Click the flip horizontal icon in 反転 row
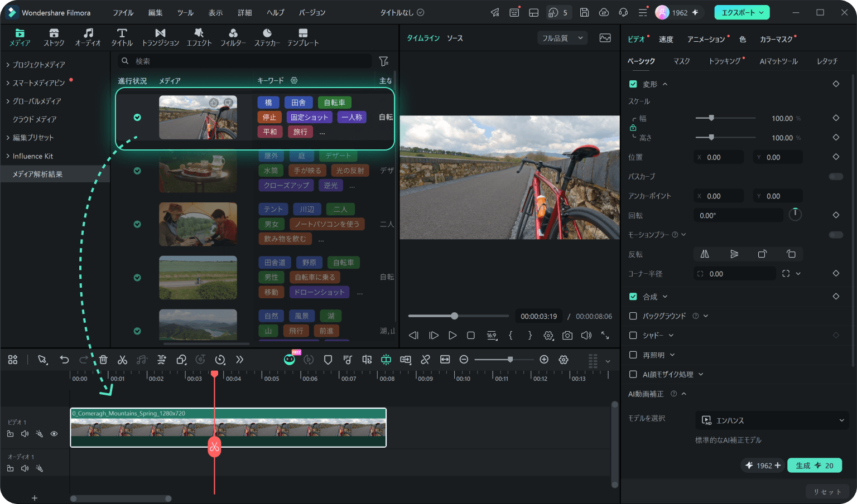The height and width of the screenshot is (504, 857). pos(705,254)
